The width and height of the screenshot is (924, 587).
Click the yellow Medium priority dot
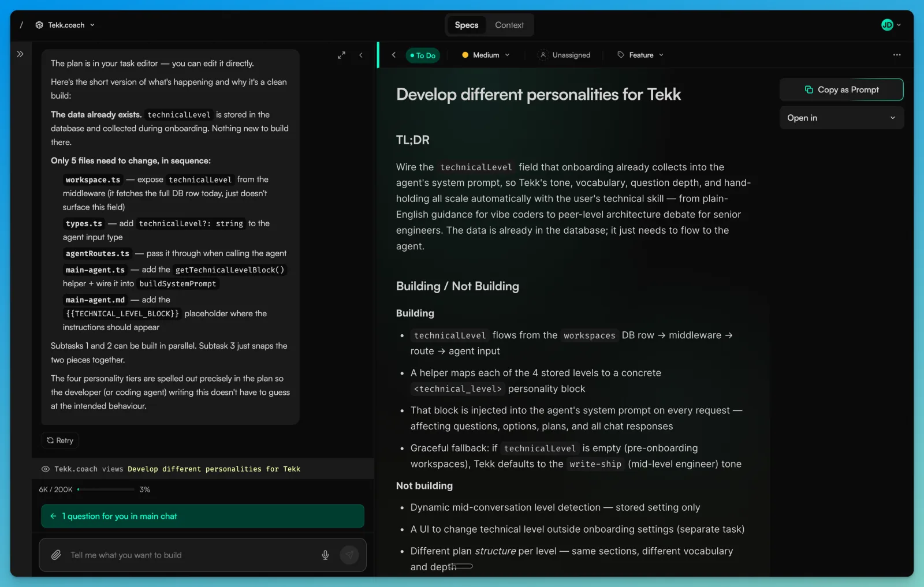pyautogui.click(x=465, y=55)
